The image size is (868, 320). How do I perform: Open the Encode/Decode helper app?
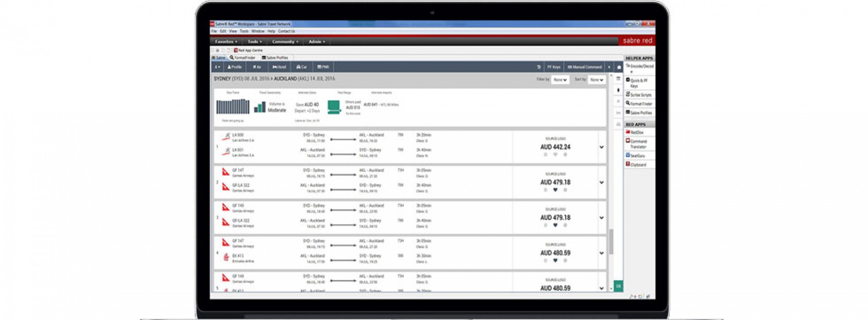[x=640, y=69]
